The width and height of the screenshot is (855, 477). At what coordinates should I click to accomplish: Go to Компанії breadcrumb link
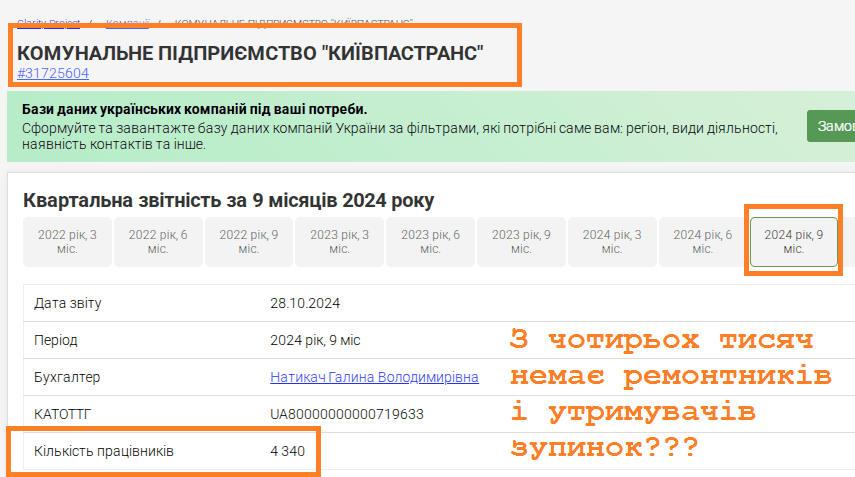127,22
